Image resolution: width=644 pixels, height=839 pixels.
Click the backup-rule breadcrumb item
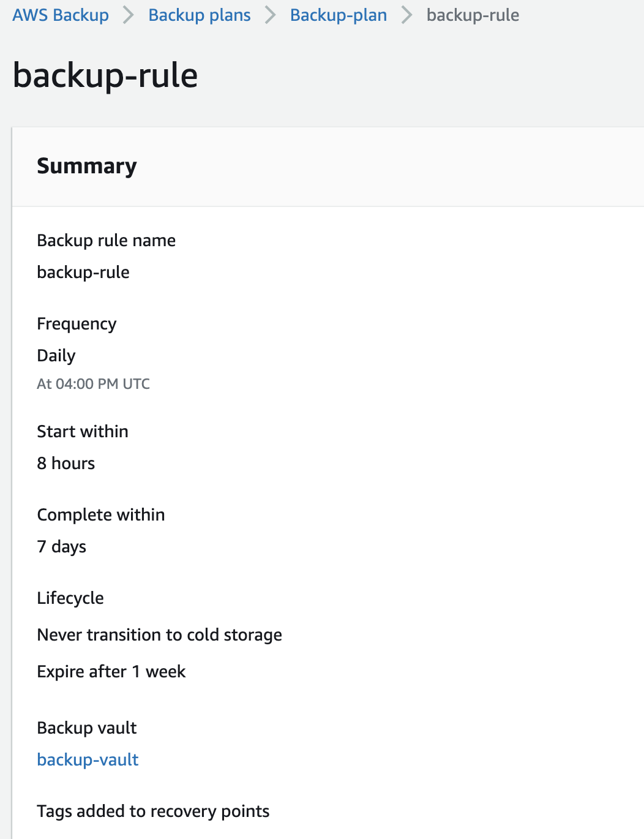pyautogui.click(x=473, y=15)
